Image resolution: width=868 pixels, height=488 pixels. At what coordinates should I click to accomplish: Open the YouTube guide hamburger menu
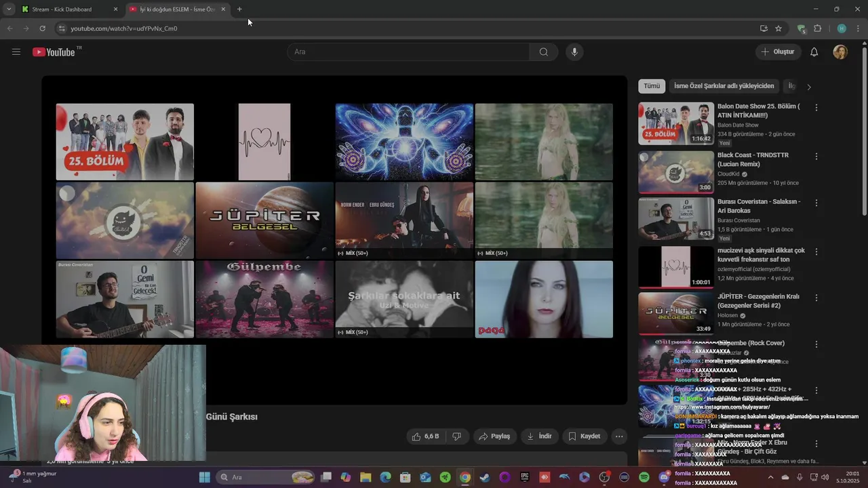pos(16,52)
